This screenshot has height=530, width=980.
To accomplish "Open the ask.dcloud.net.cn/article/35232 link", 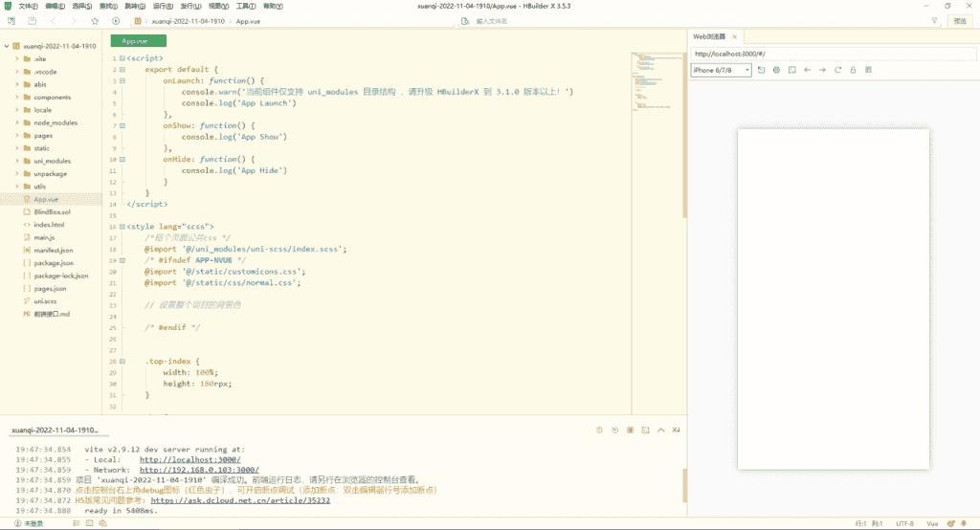I will (x=240, y=500).
